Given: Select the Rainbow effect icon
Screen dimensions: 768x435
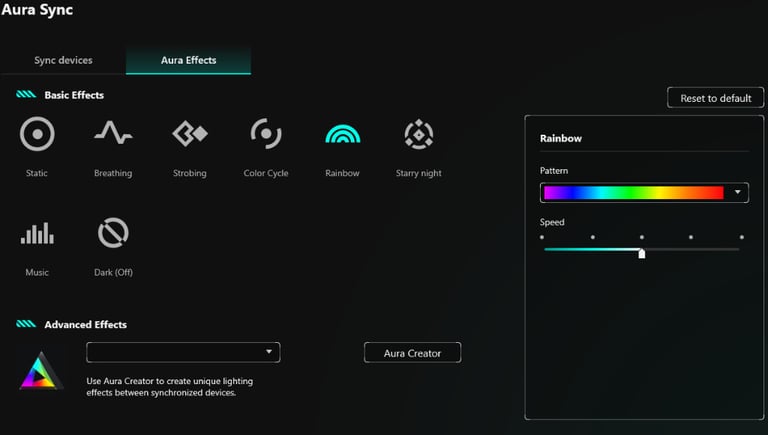Looking at the screenshot, I should 342,134.
